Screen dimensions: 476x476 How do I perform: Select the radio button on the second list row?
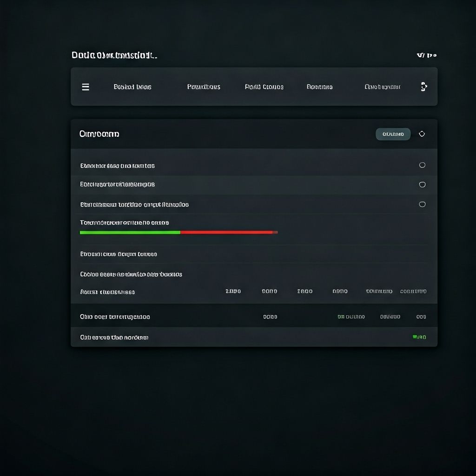422,185
